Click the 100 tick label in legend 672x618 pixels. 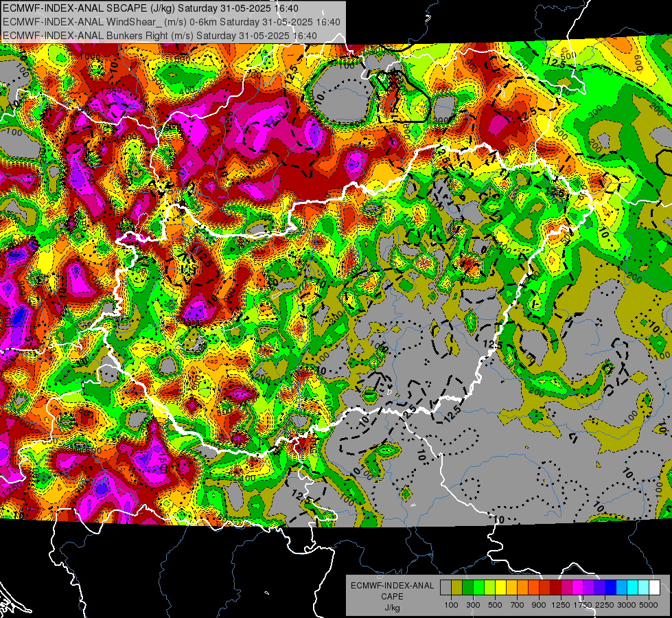451,605
